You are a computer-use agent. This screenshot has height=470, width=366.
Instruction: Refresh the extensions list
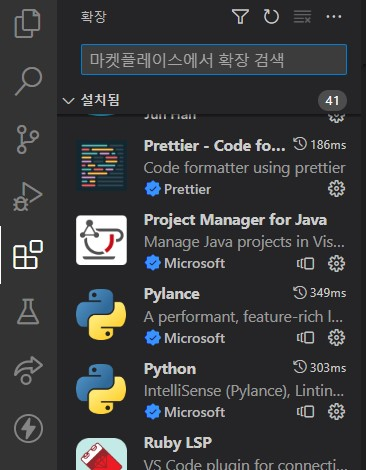point(271,17)
